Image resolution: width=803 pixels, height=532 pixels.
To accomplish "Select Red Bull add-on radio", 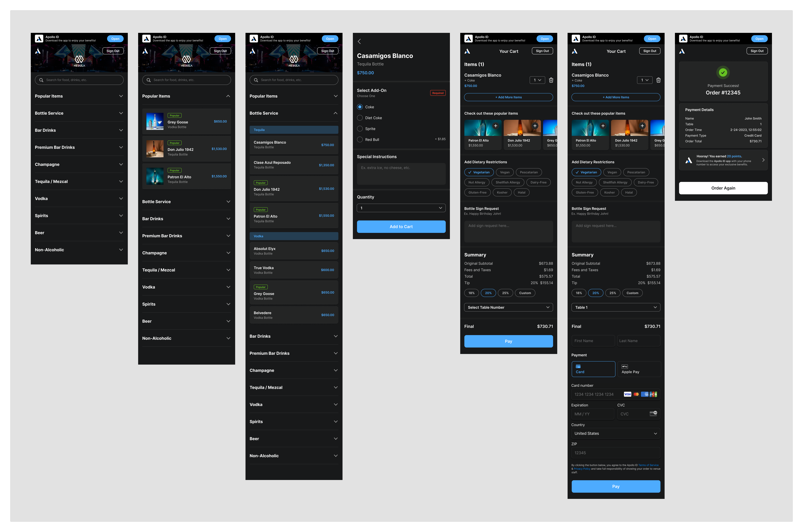I will pyautogui.click(x=360, y=139).
